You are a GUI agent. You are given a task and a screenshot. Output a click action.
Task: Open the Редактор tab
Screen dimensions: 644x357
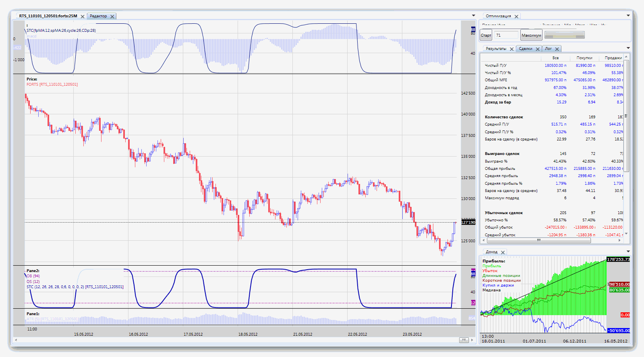click(x=98, y=16)
